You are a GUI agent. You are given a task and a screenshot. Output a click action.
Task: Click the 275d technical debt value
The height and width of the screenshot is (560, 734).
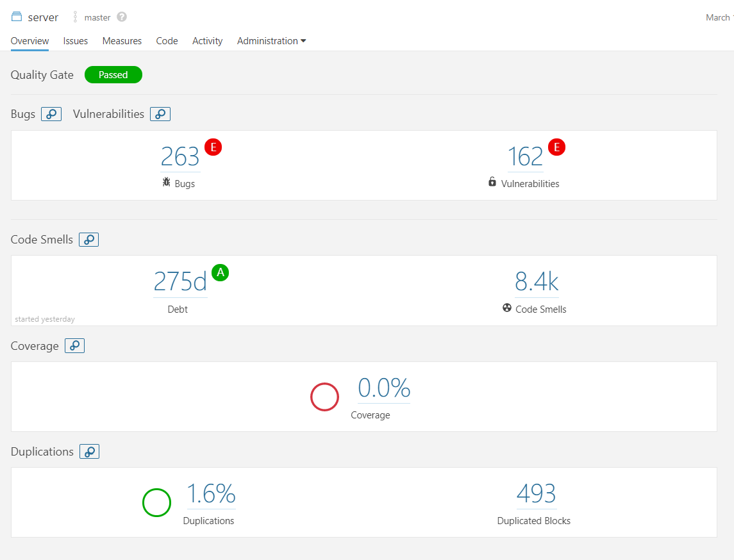(180, 282)
